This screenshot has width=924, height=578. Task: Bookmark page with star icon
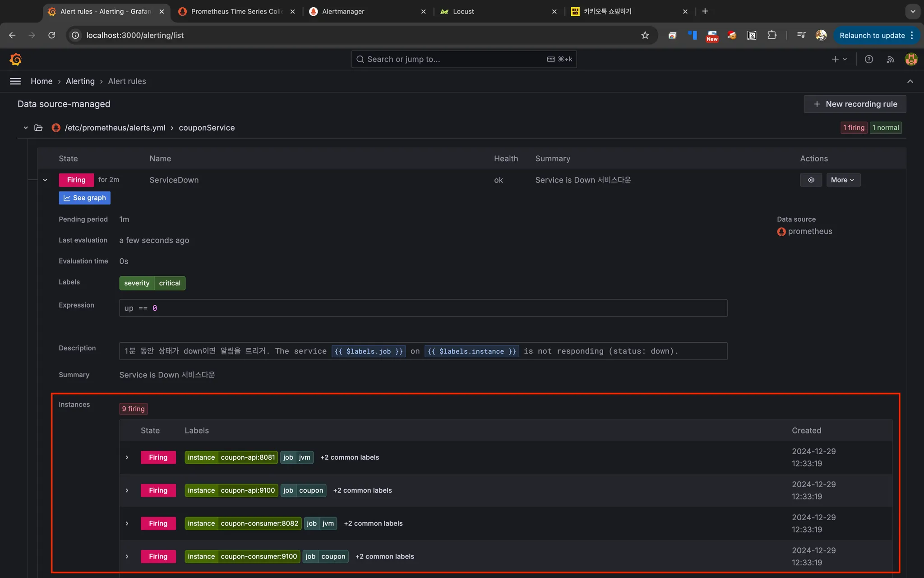coord(645,35)
